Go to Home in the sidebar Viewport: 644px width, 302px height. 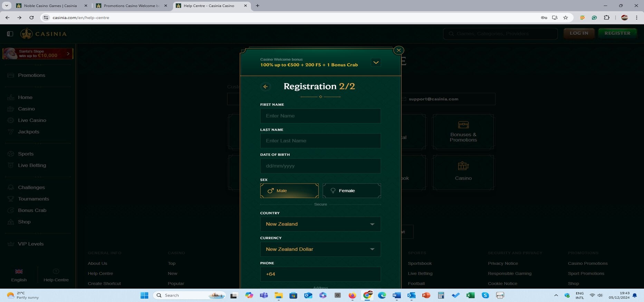coord(25,97)
